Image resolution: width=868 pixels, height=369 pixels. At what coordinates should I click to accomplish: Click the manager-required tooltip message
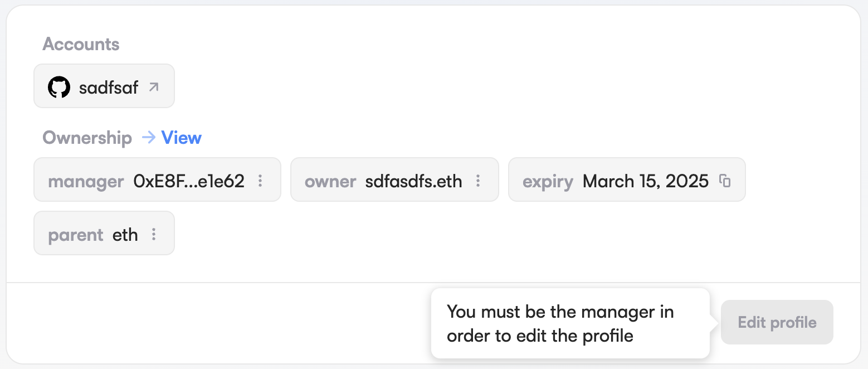pos(560,323)
